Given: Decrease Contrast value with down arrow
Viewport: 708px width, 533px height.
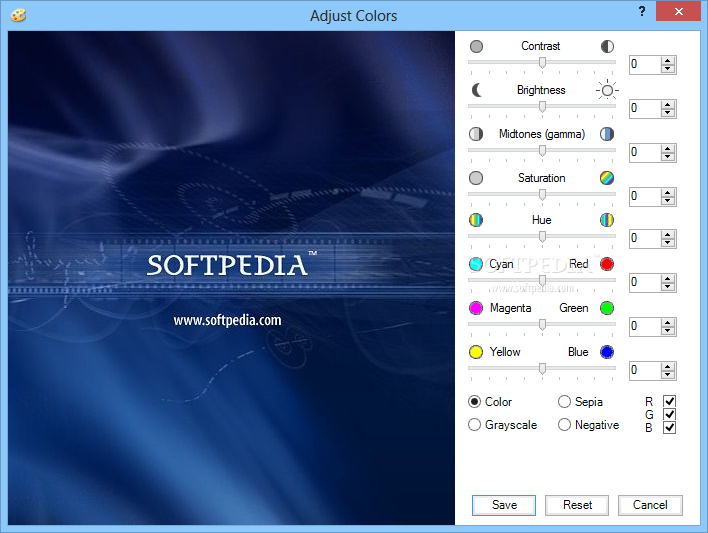Looking at the screenshot, I should [668, 69].
